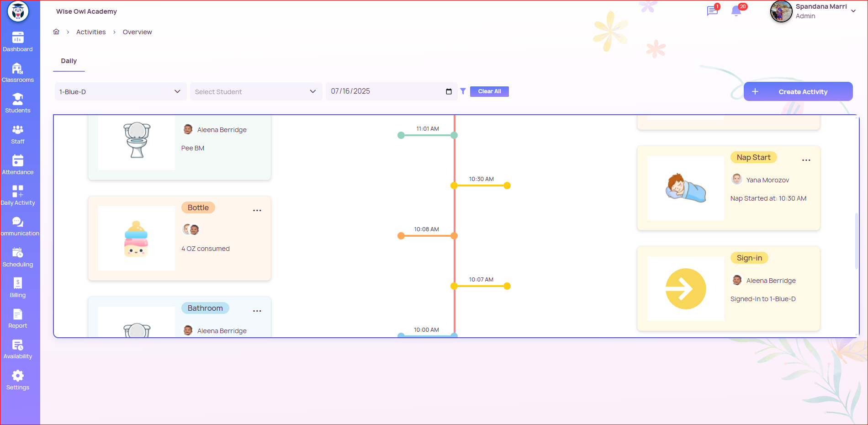Expand the Spandana Marri user menu

tap(853, 11)
